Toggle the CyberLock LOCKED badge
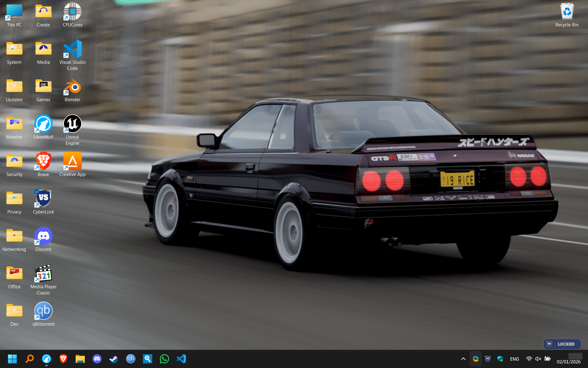588x368 pixels. tap(562, 344)
